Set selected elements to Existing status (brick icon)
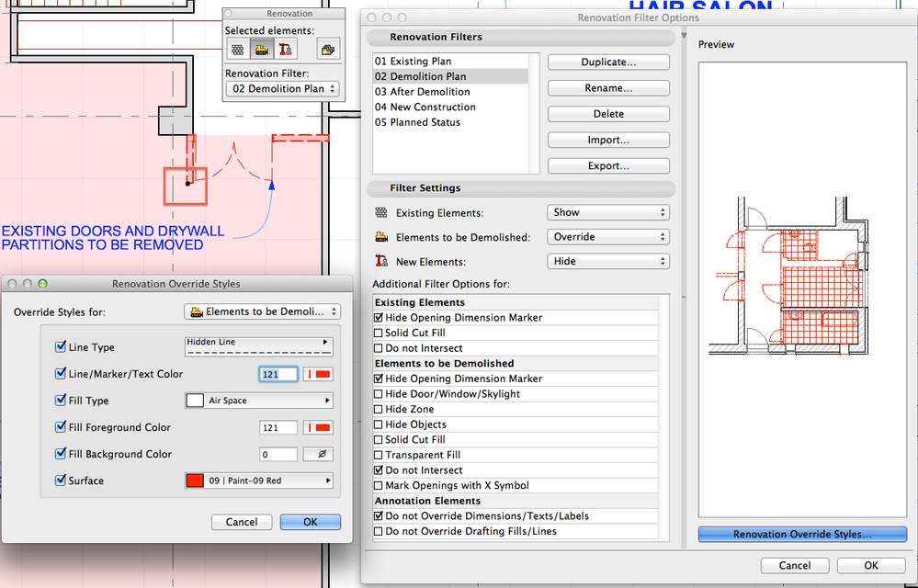The image size is (918, 588). [238, 50]
